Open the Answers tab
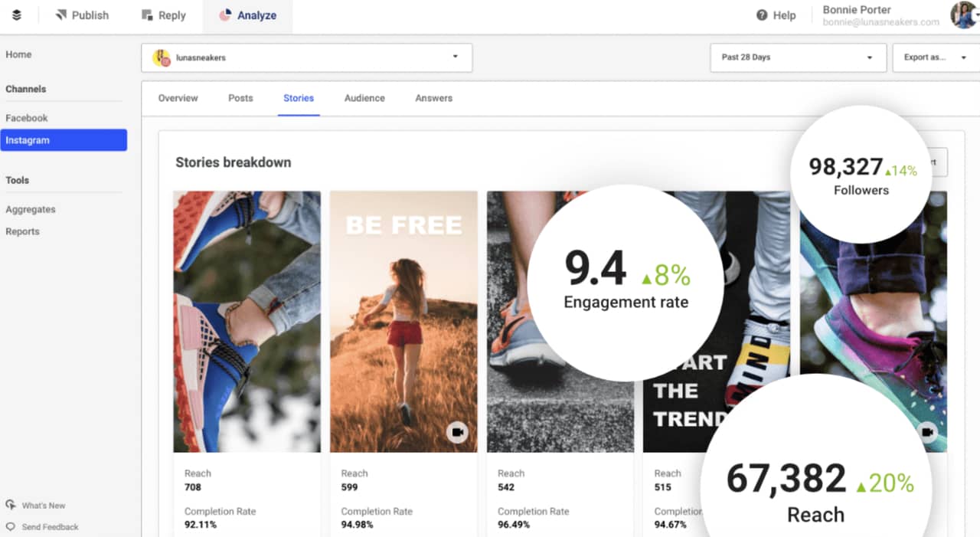This screenshot has width=980, height=537. tap(433, 98)
